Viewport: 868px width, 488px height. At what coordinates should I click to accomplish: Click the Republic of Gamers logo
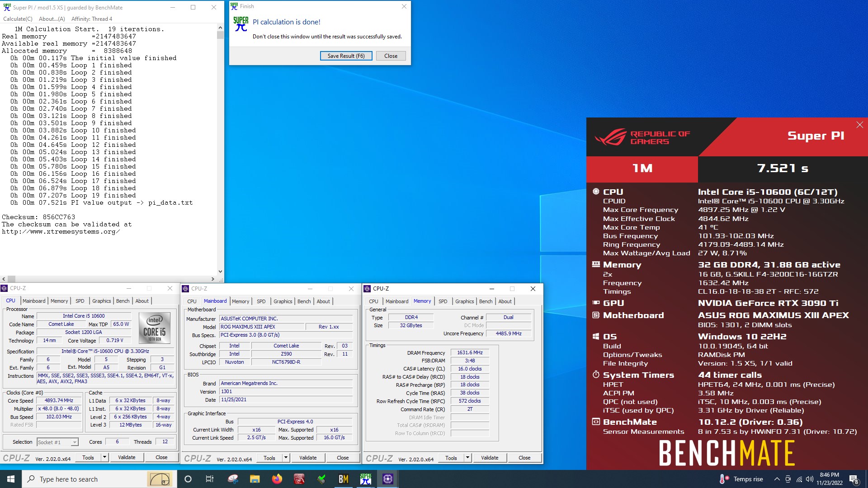coord(642,137)
